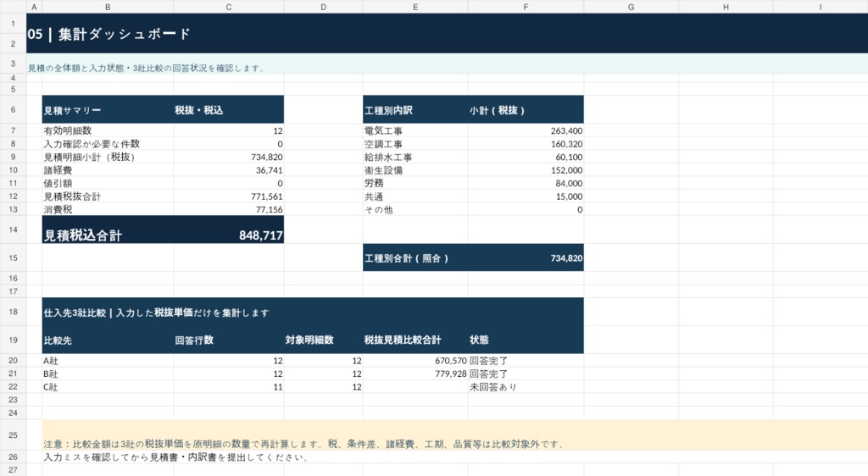The height and width of the screenshot is (476, 868).
Task: Click the A社 cell
Action: click(108, 361)
